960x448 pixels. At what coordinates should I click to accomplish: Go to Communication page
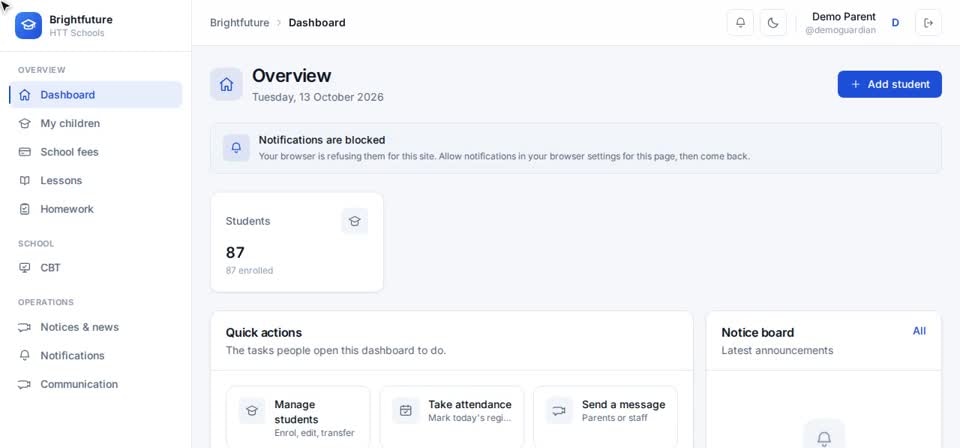tap(96, 384)
